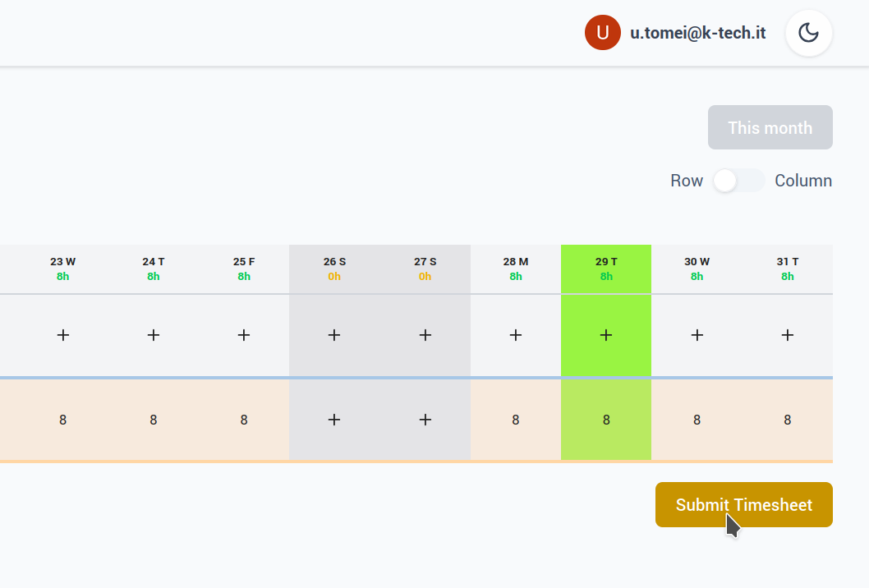Add entry with plus icon under 25 F
Image resolution: width=869 pixels, height=588 pixels.
244,335
